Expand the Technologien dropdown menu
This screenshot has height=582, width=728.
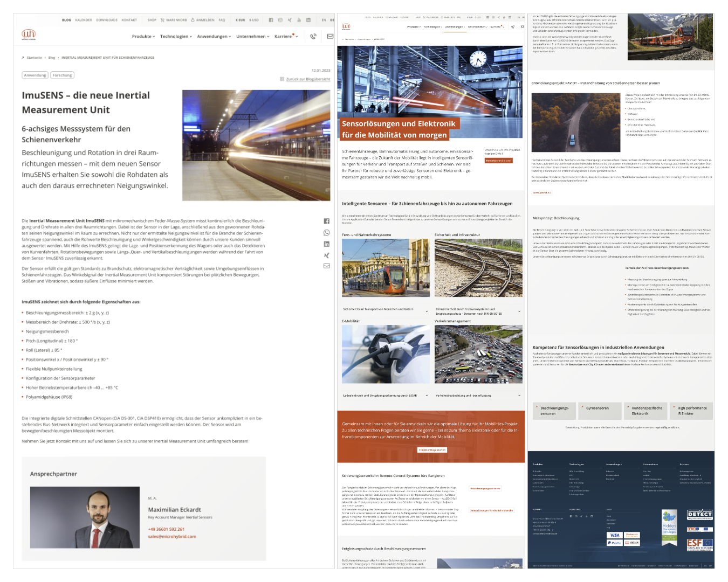coord(176,37)
